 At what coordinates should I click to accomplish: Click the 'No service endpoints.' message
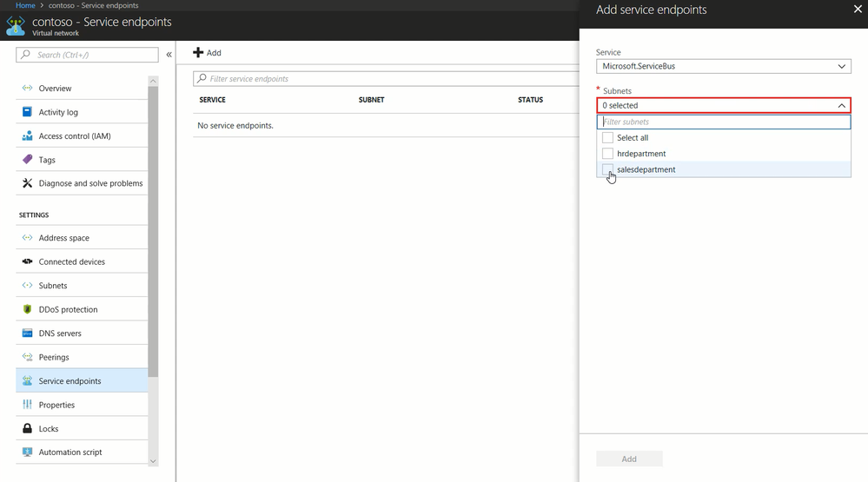(235, 125)
